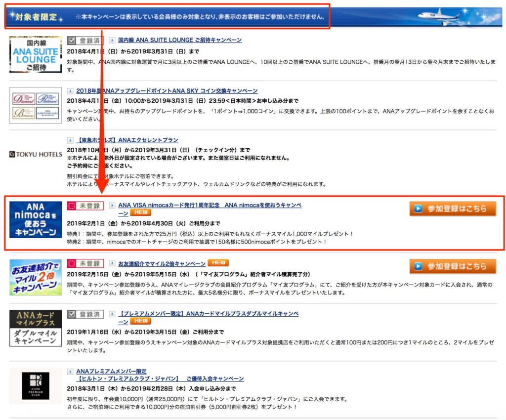
Task: Click the description starting 対象期間中、ANA国内線に対象運賃で
Action: pyautogui.click(x=281, y=66)
